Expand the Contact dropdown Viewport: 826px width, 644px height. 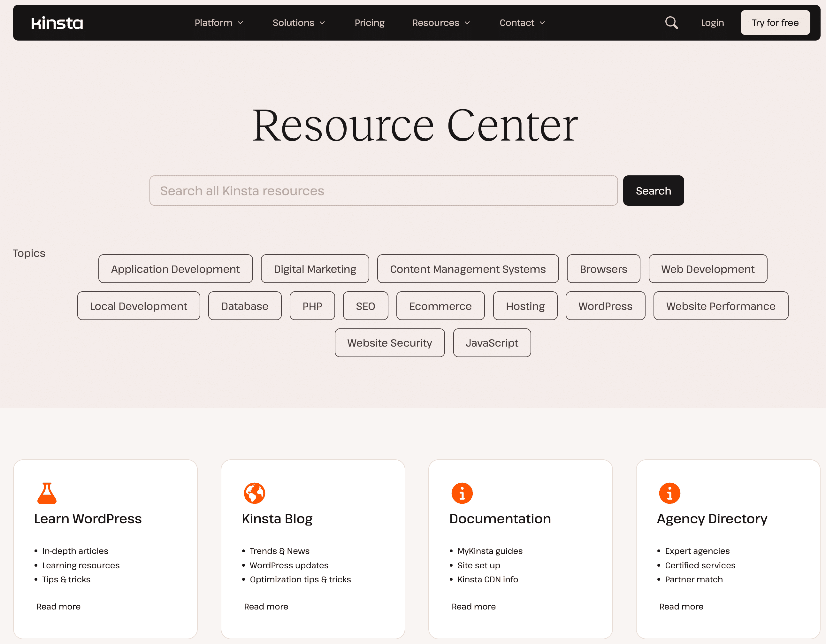pos(522,23)
